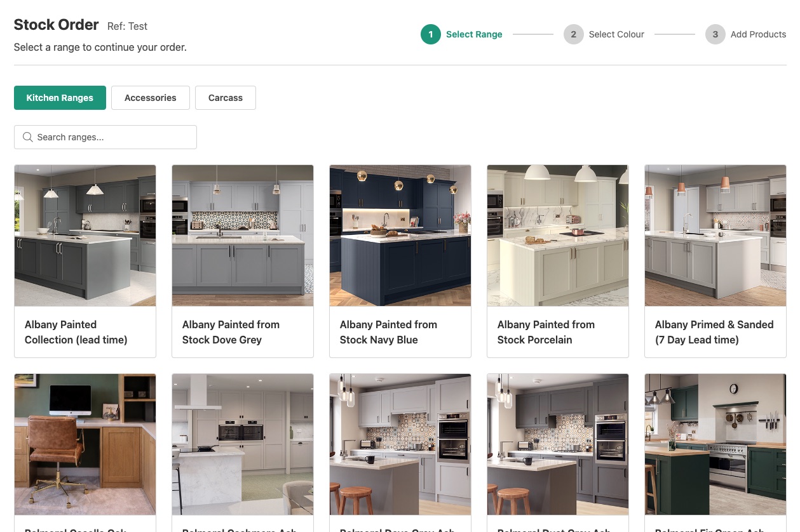The image size is (800, 532).
Task: Select the oak desk with leather chair image
Action: click(85, 444)
